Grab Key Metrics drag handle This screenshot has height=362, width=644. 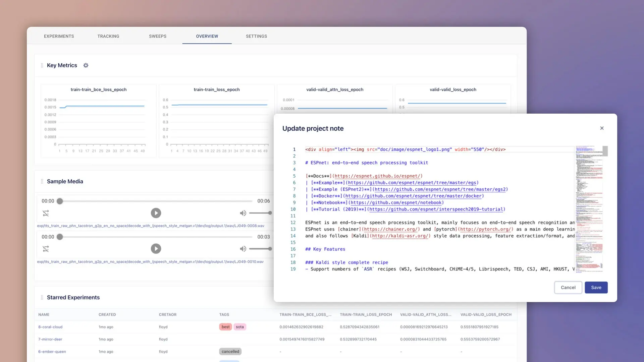coord(42,65)
